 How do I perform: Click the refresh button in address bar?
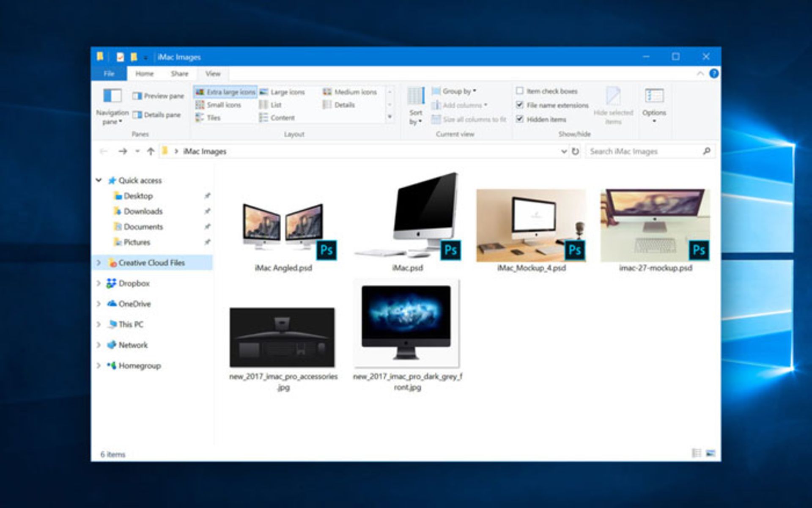tap(575, 151)
